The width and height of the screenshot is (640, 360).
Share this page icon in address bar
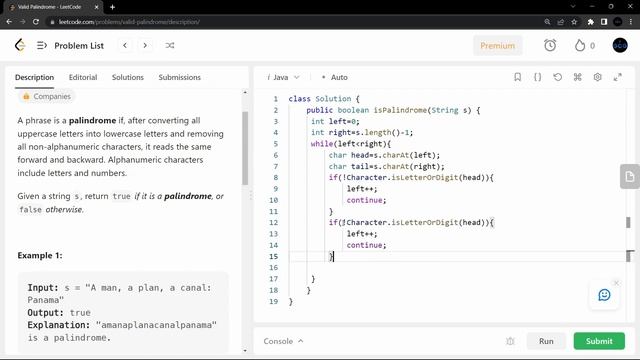pyautogui.click(x=561, y=22)
